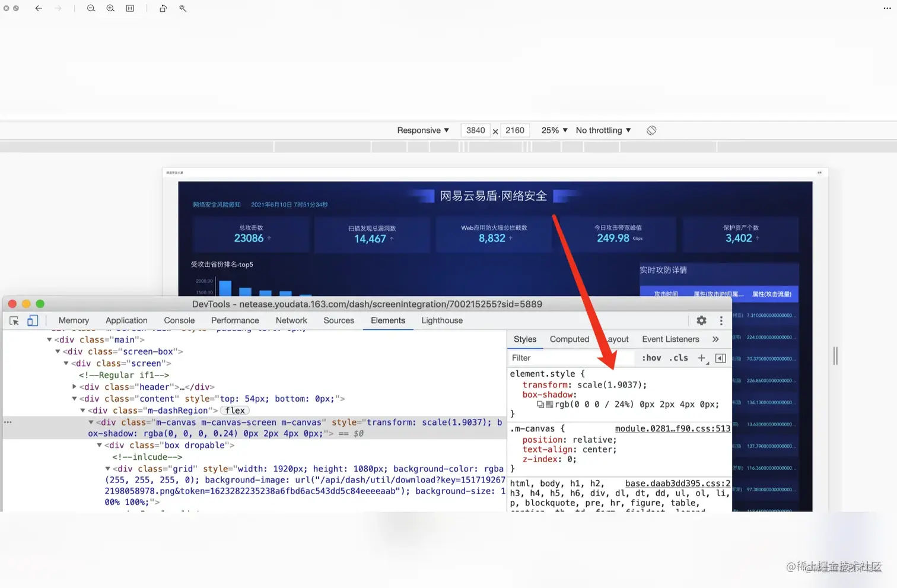The width and height of the screenshot is (897, 588).
Task: Toggle the computed styles sidebar icon
Action: (721, 358)
